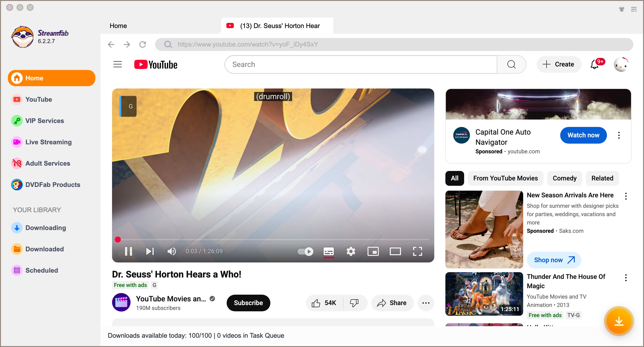This screenshot has height=347, width=644.
Task: Open Thunder And The House Of Magic thumbnail
Action: point(484,294)
